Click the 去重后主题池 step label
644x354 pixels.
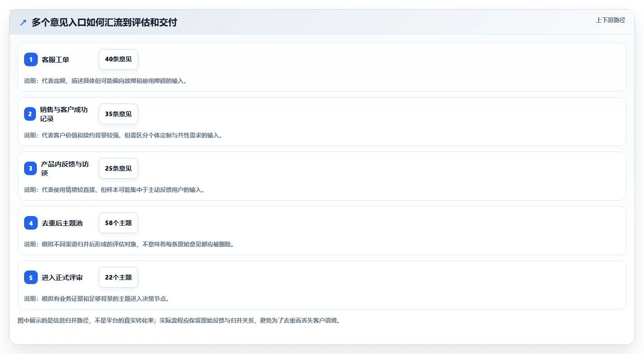(62, 223)
